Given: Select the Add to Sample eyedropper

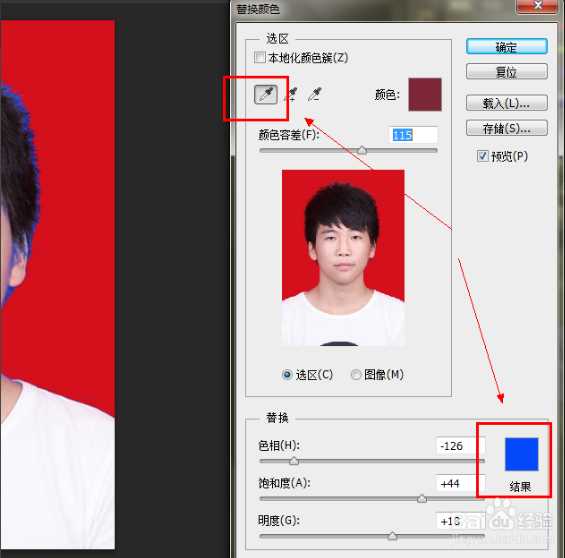Looking at the screenshot, I should (291, 94).
